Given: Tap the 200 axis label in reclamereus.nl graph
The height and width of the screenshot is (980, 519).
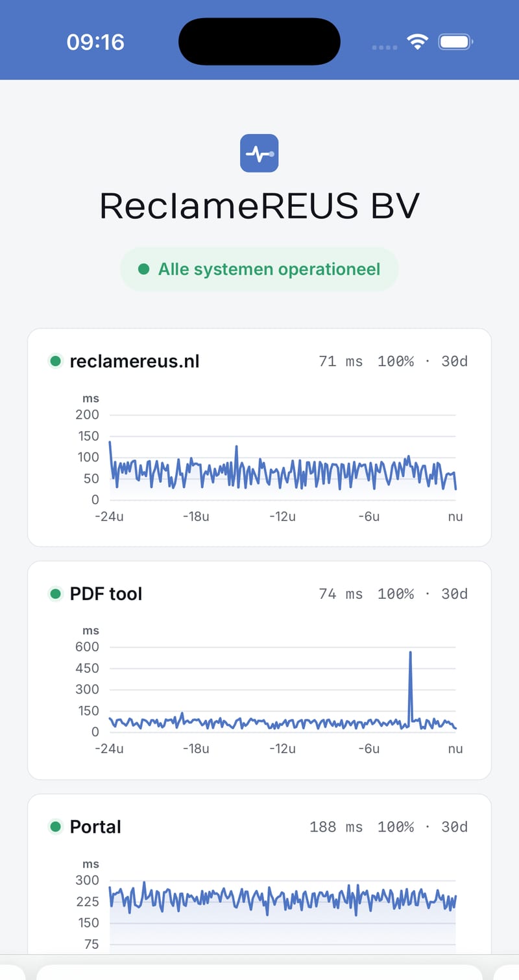Looking at the screenshot, I should pyautogui.click(x=87, y=415).
